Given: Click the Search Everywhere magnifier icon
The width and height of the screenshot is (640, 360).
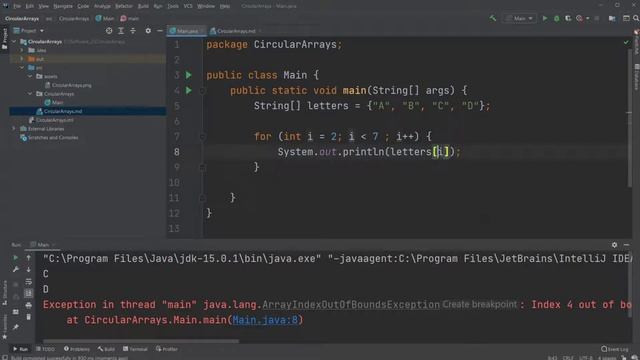Looking at the screenshot, I should (636, 18).
